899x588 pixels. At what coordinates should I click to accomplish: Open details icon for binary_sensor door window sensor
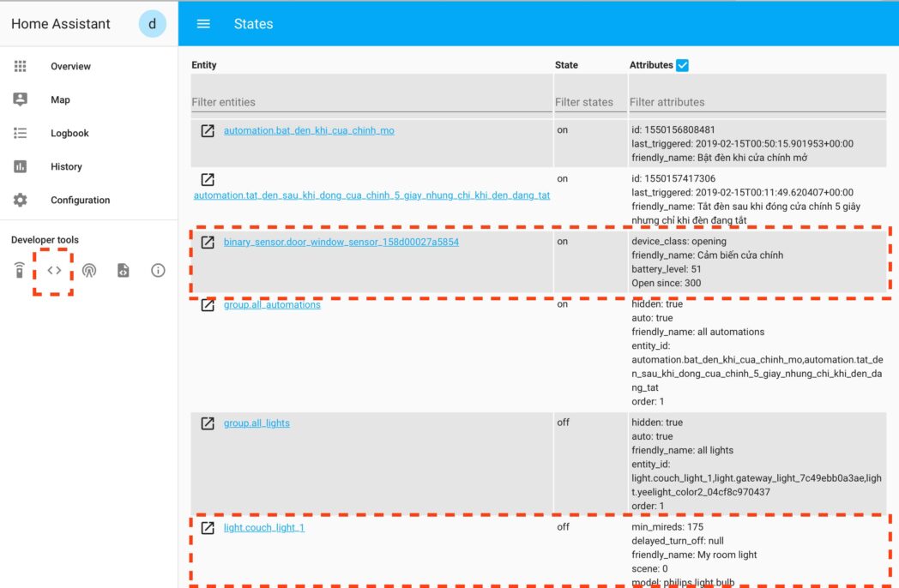point(208,243)
